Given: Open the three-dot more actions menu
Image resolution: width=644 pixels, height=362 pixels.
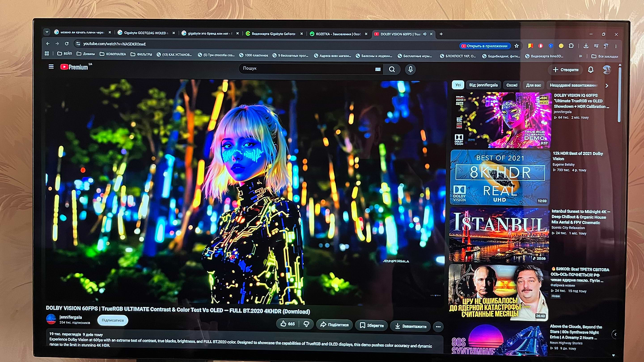Looking at the screenshot, I should coord(438,326).
